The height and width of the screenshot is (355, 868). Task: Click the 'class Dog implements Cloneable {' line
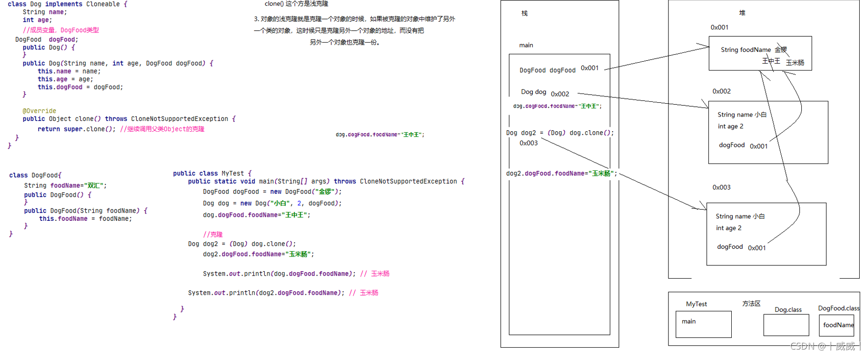tap(68, 4)
